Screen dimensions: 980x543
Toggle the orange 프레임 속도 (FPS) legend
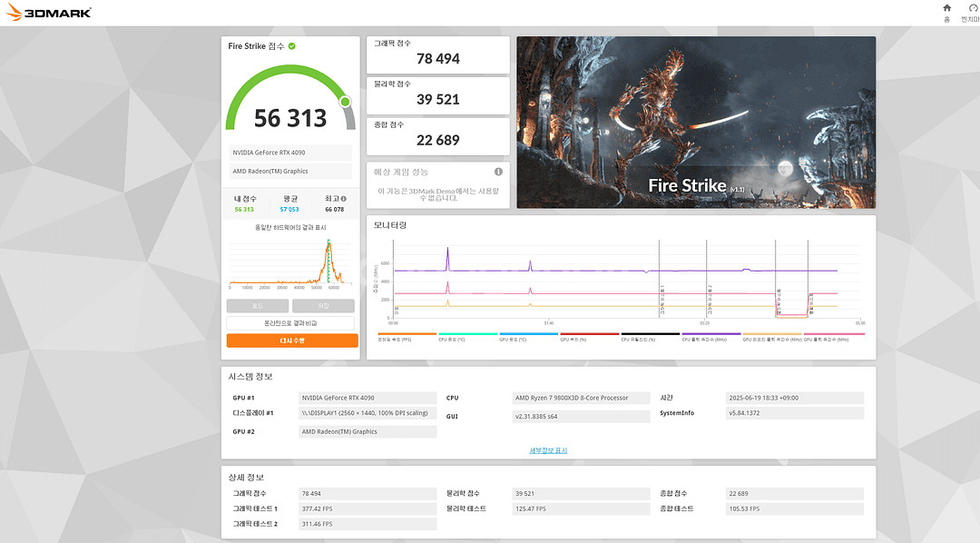click(x=407, y=337)
